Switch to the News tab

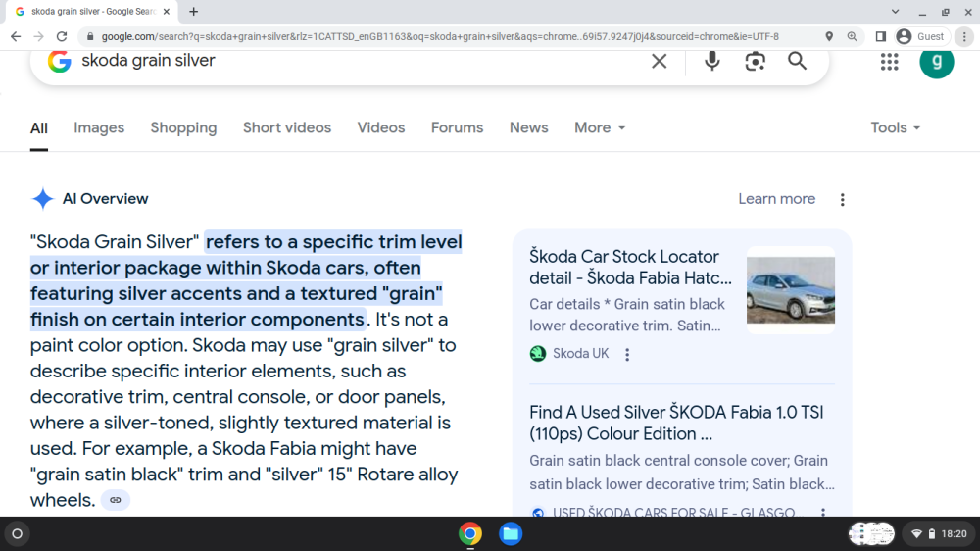click(529, 127)
